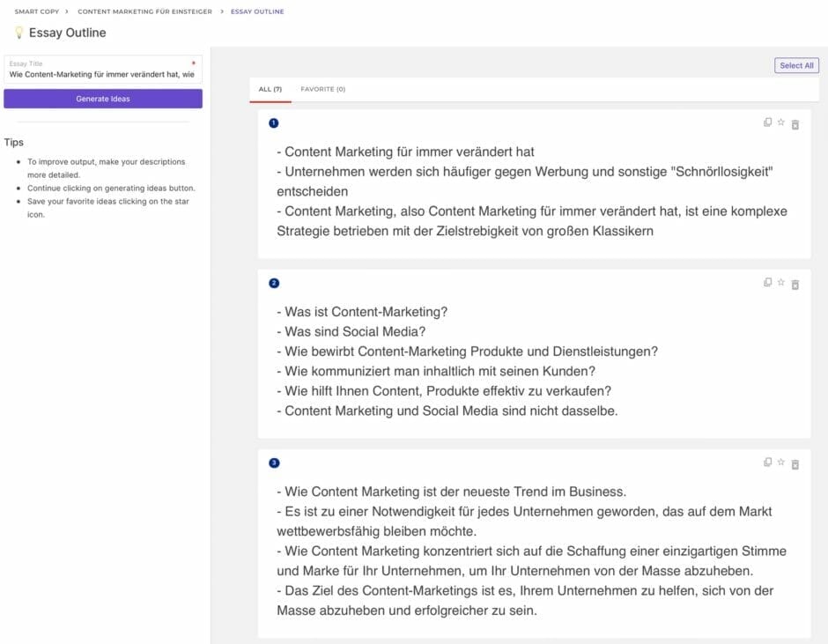
Task: Copy the second outline idea
Action: tap(767, 283)
